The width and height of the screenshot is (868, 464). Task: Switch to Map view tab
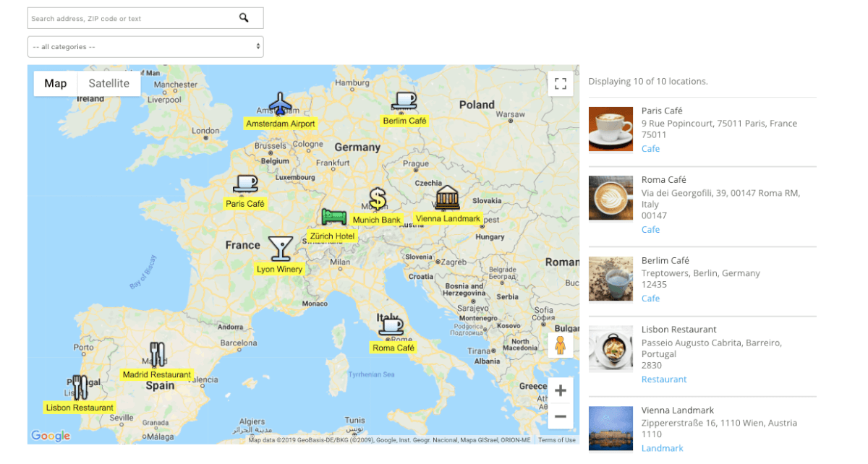click(x=56, y=83)
